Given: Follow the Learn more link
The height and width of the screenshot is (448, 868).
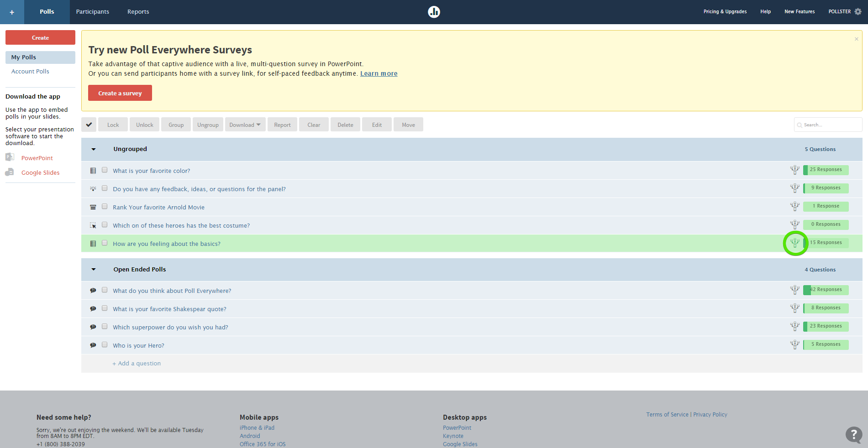Looking at the screenshot, I should [379, 73].
